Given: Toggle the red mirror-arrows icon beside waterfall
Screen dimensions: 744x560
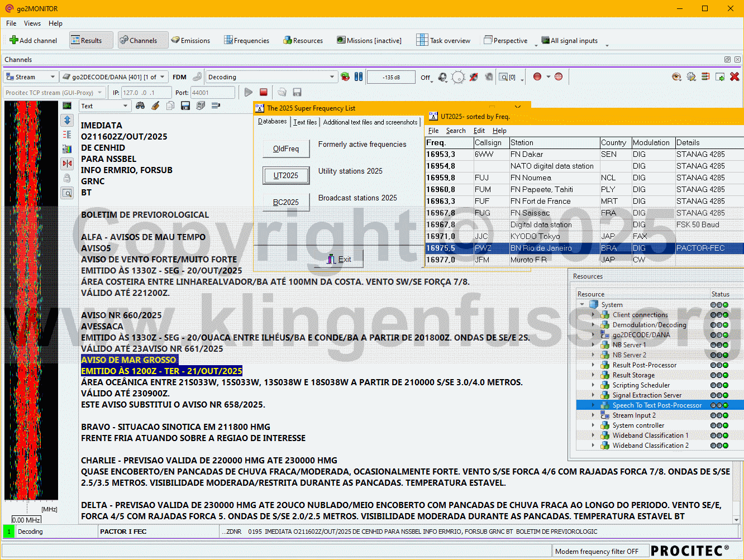Looking at the screenshot, I should [67, 164].
